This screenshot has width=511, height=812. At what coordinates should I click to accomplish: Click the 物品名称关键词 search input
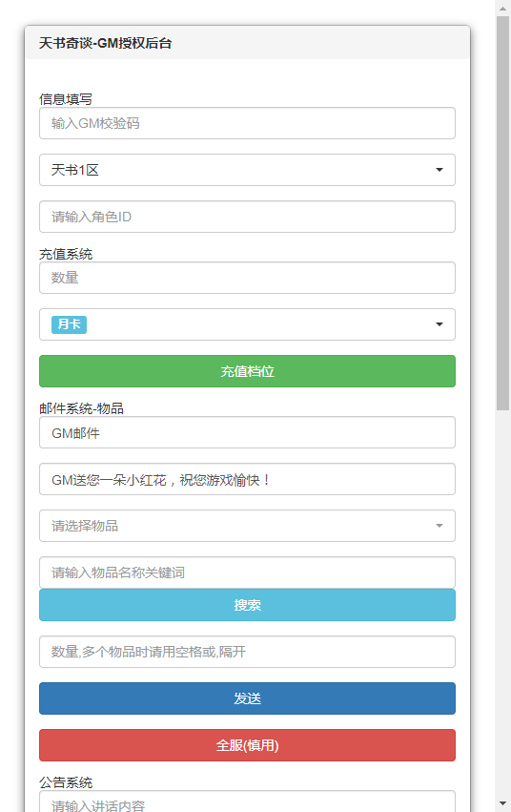click(247, 573)
